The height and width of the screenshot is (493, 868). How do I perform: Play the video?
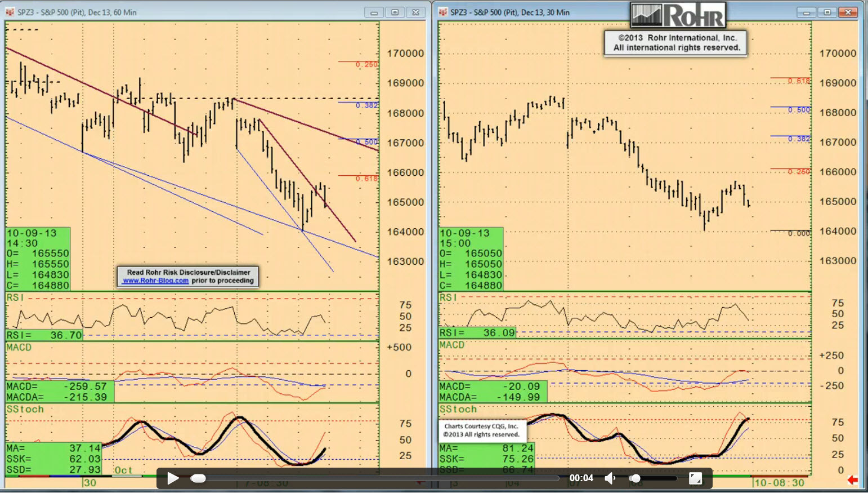click(x=173, y=478)
